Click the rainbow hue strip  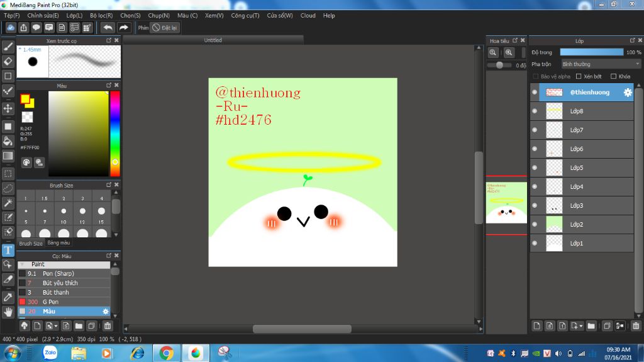click(115, 133)
